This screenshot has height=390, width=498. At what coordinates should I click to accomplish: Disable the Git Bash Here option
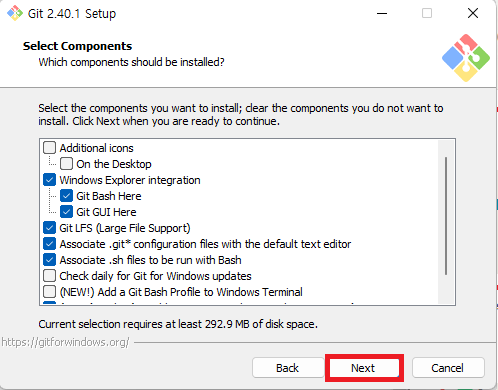(x=66, y=196)
